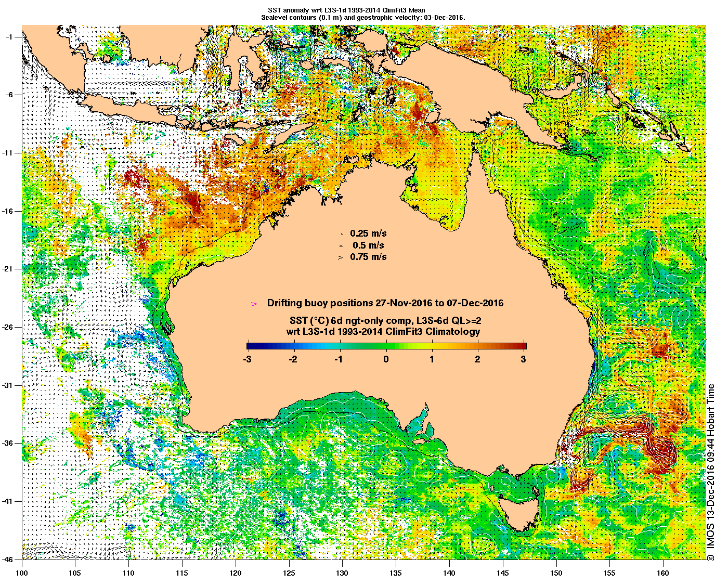The height and width of the screenshot is (585, 728).
Task: Click the magenta drifting buoy arrow symbol
Action: 254,304
